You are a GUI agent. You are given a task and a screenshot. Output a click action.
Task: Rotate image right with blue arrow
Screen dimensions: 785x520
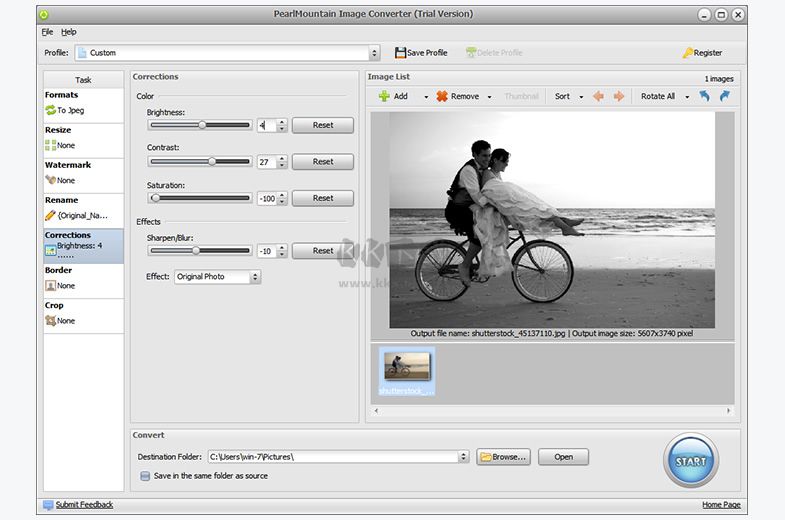[x=724, y=97]
